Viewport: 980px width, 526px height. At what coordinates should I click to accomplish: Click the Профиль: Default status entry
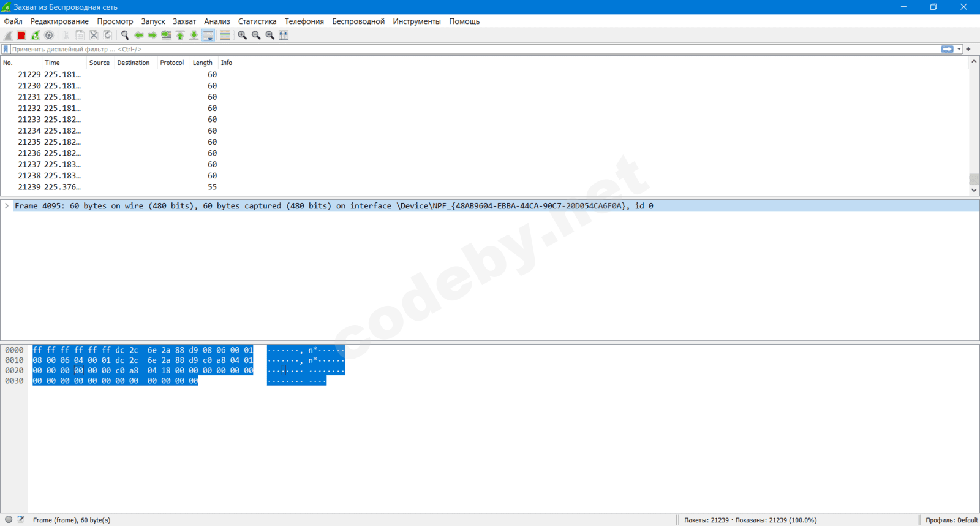point(952,520)
